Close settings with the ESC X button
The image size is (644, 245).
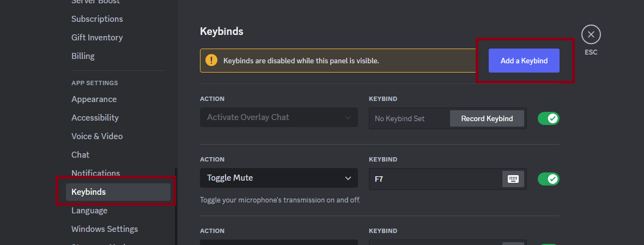click(591, 35)
